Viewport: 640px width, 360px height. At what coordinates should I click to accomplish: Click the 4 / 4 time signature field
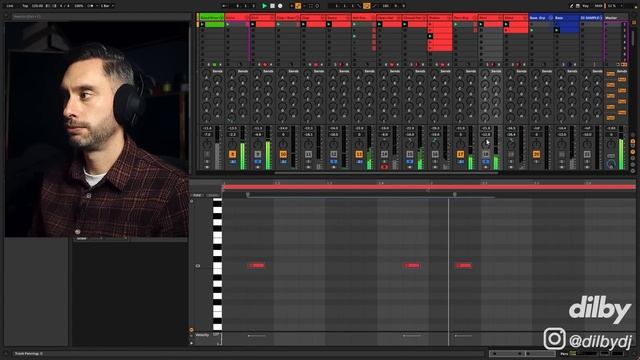pyautogui.click(x=63, y=6)
